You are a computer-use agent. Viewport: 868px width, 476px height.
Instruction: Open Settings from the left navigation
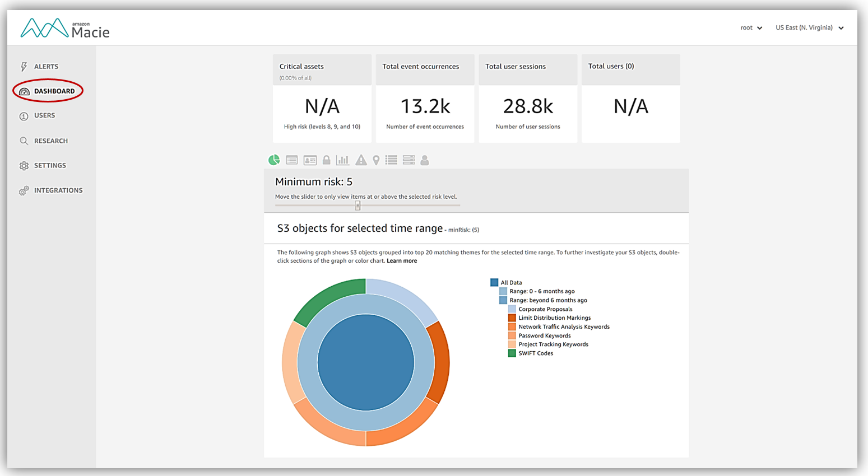click(x=50, y=166)
